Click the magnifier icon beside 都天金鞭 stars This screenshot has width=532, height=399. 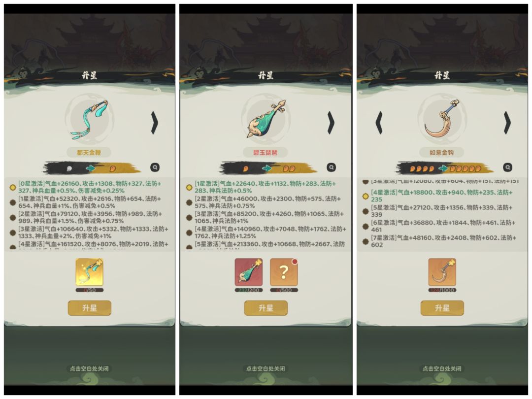coord(155,167)
